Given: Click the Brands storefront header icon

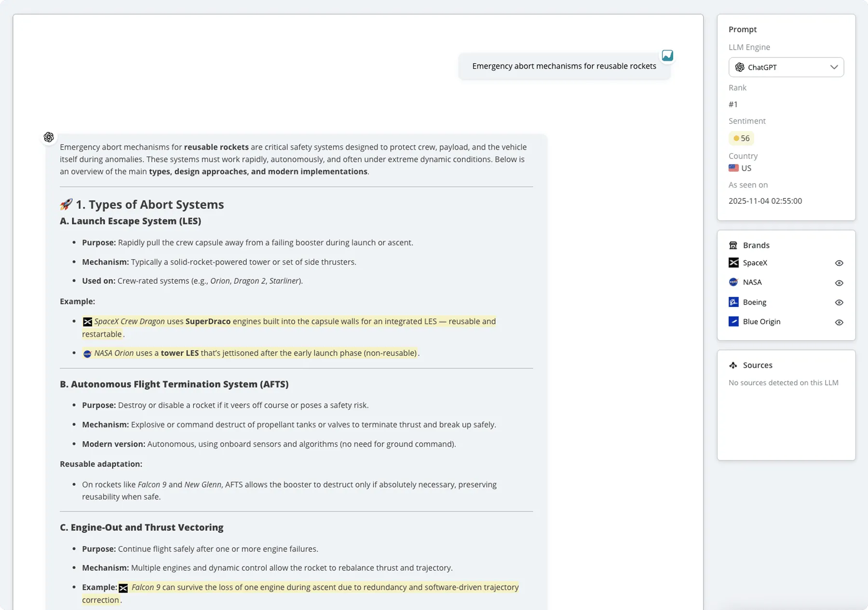Looking at the screenshot, I should (x=733, y=245).
